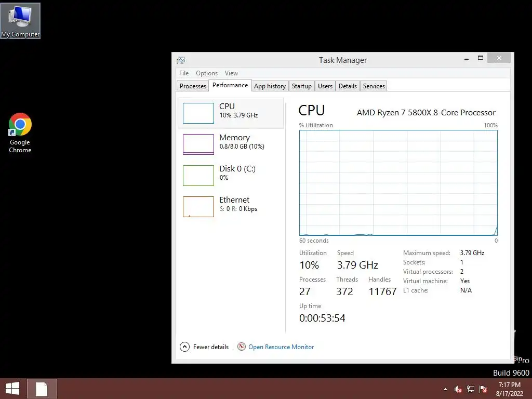Screen dimensions: 532x399
Task: Click the 3.79 GHz speed value
Action: 357,265
